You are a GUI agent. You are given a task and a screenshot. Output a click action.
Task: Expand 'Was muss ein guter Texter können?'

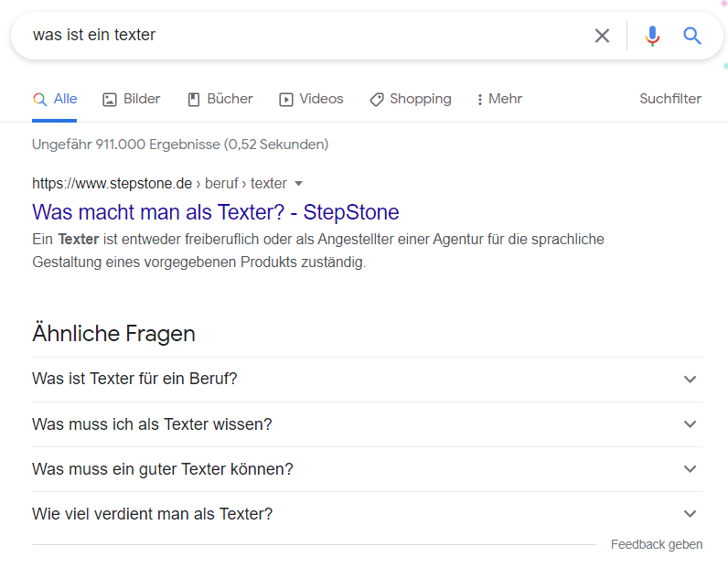367,469
